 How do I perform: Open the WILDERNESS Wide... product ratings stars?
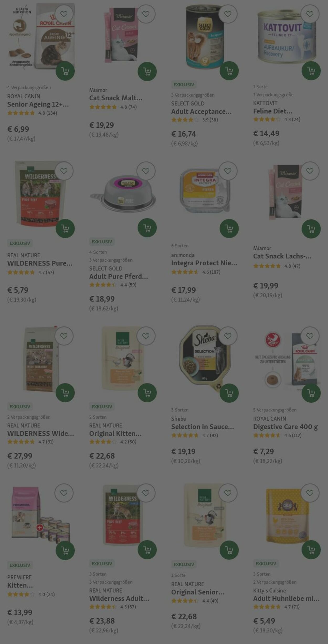point(21,442)
